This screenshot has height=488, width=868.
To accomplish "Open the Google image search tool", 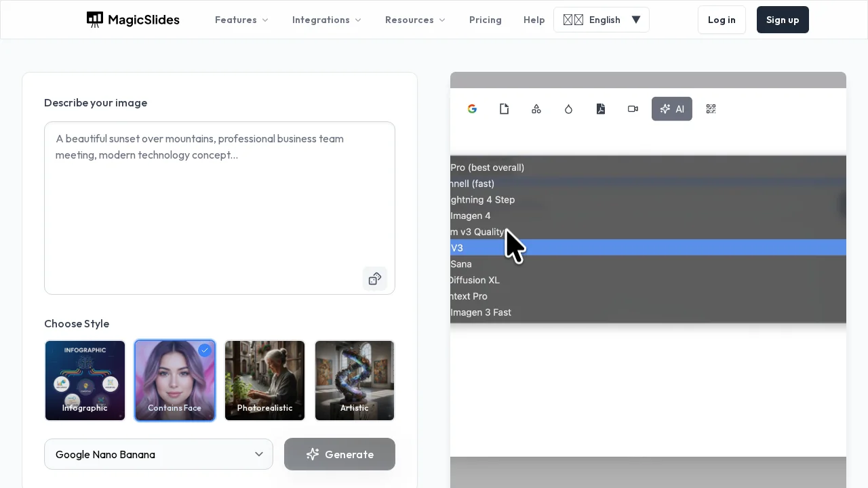I will (x=472, y=108).
